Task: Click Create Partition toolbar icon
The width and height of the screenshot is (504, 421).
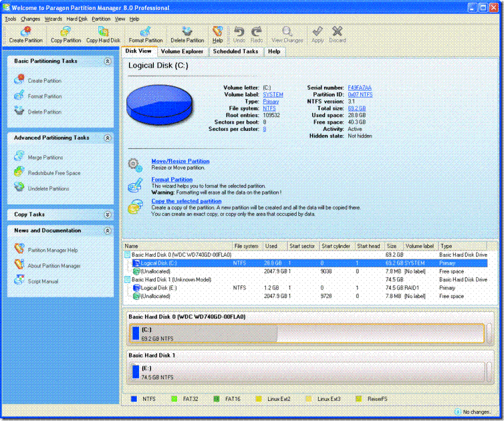Action: [x=25, y=31]
